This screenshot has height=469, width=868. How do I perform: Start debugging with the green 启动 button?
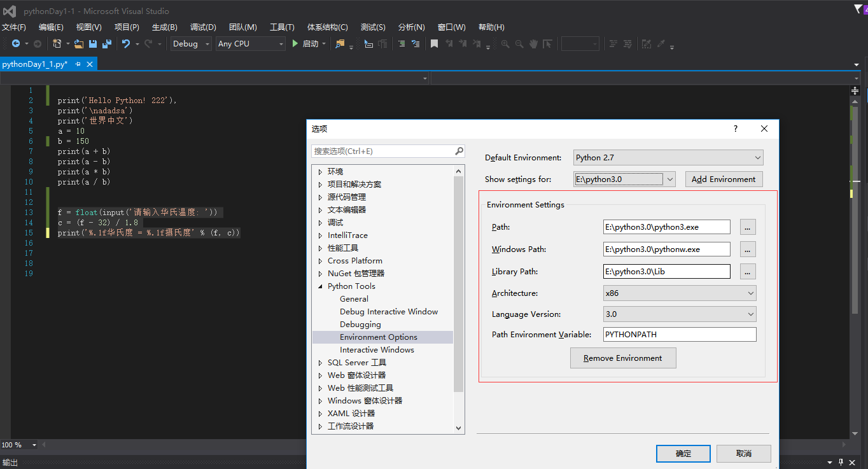click(309, 43)
